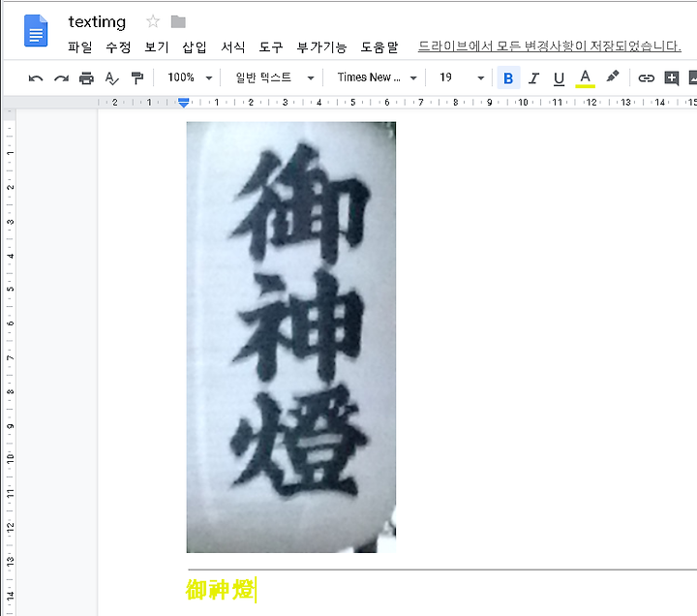This screenshot has height=616, width=697.
Task: Run the spell check tool
Action: 111,78
